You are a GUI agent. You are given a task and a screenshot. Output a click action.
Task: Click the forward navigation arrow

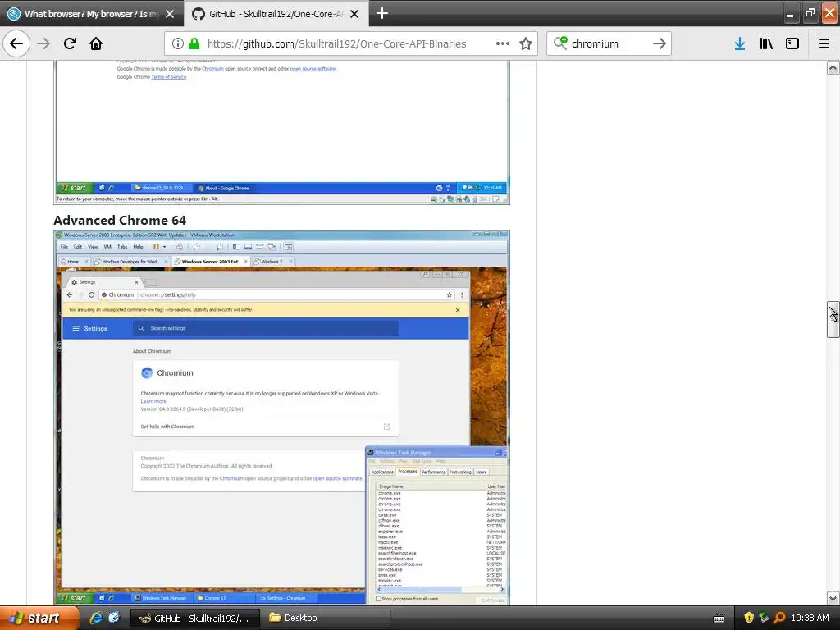43,43
